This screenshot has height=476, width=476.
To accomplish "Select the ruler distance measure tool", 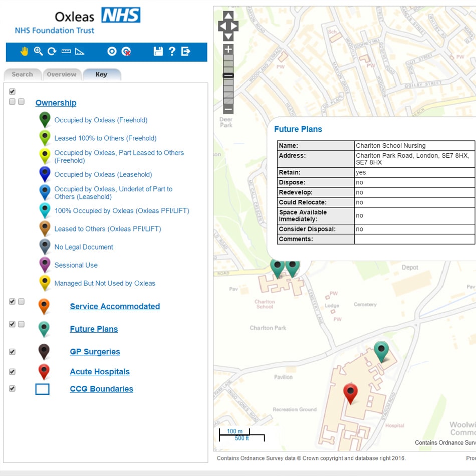I will point(66,51).
